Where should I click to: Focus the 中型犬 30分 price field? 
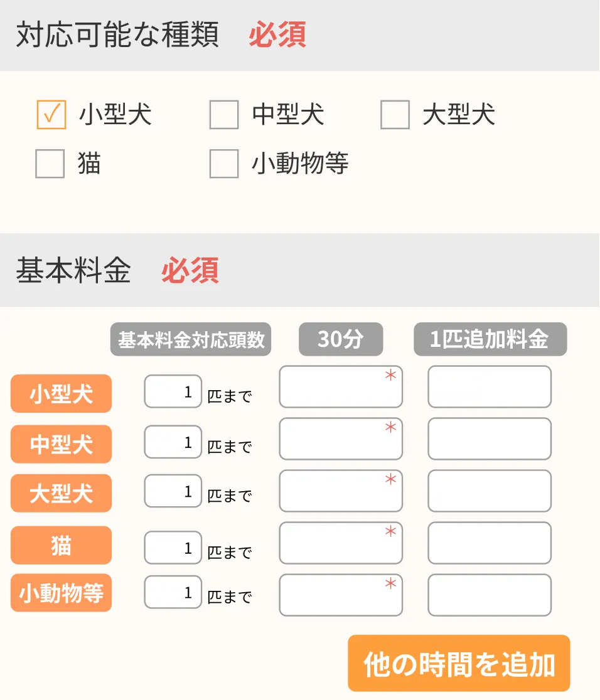pos(341,439)
